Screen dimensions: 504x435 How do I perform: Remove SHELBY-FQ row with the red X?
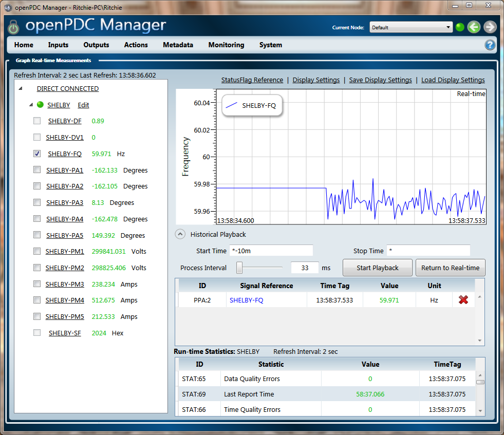[463, 300]
